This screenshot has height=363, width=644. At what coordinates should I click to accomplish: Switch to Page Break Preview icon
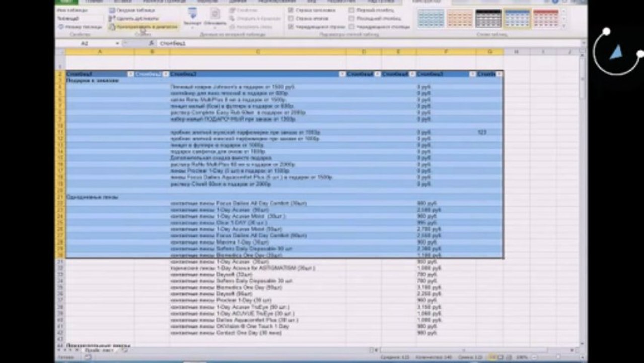tap(508, 357)
